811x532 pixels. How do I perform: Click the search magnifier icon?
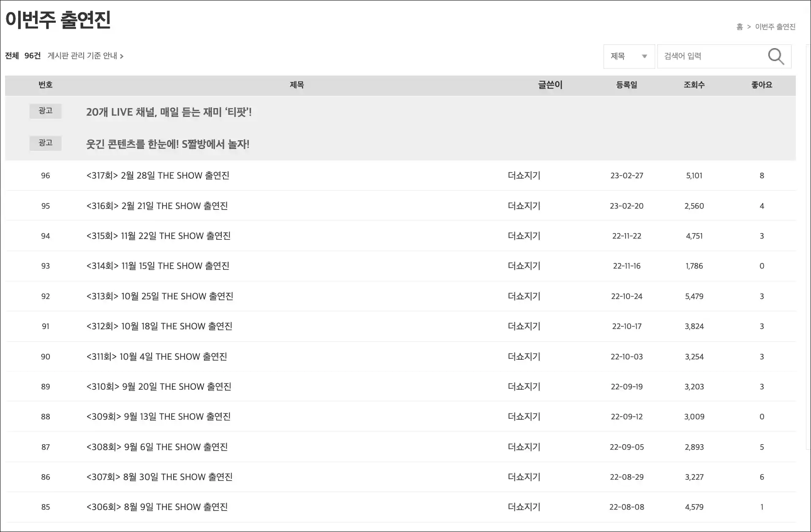coord(776,56)
